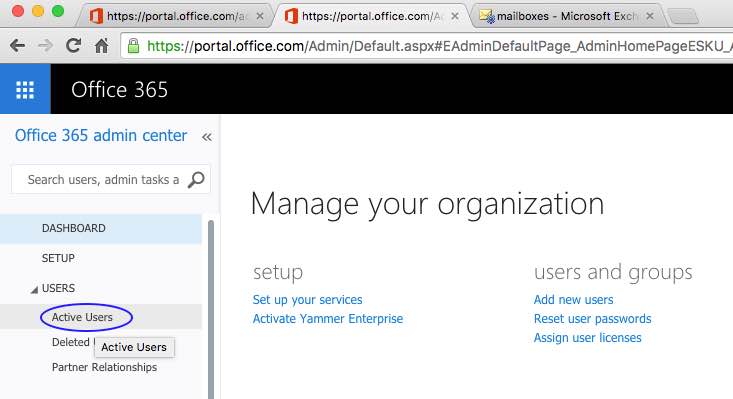The height and width of the screenshot is (399, 733).
Task: Open Activate Yammer Enterprise link
Action: coord(328,319)
